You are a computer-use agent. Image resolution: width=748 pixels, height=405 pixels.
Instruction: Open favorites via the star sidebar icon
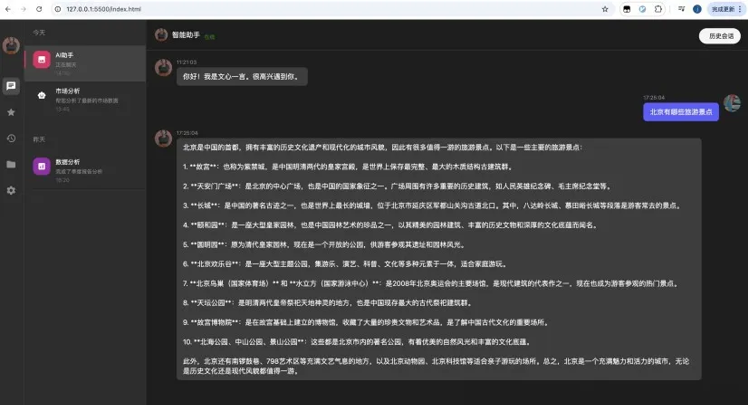click(11, 112)
